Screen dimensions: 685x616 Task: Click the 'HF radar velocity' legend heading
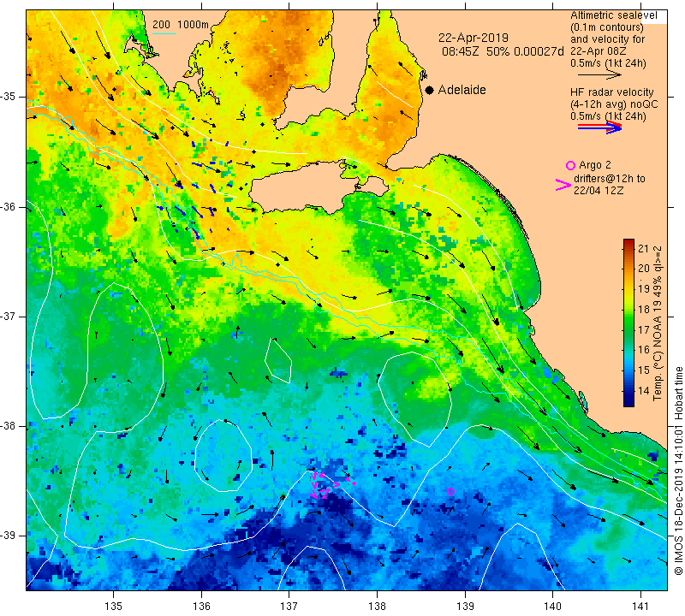[611, 92]
